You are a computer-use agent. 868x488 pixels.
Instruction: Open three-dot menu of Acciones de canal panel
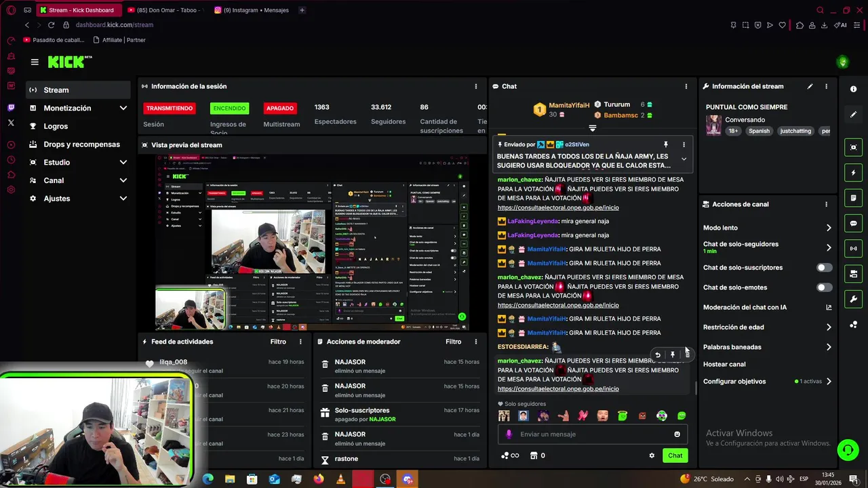click(826, 204)
